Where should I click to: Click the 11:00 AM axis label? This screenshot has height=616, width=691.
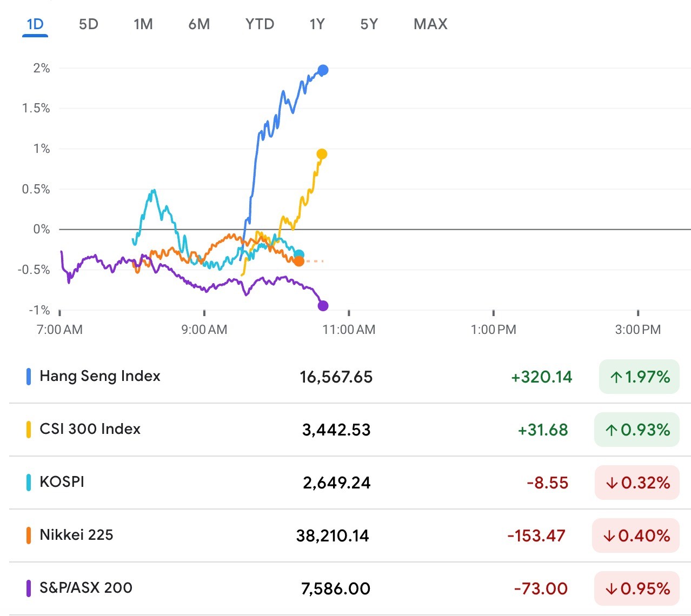click(x=349, y=330)
